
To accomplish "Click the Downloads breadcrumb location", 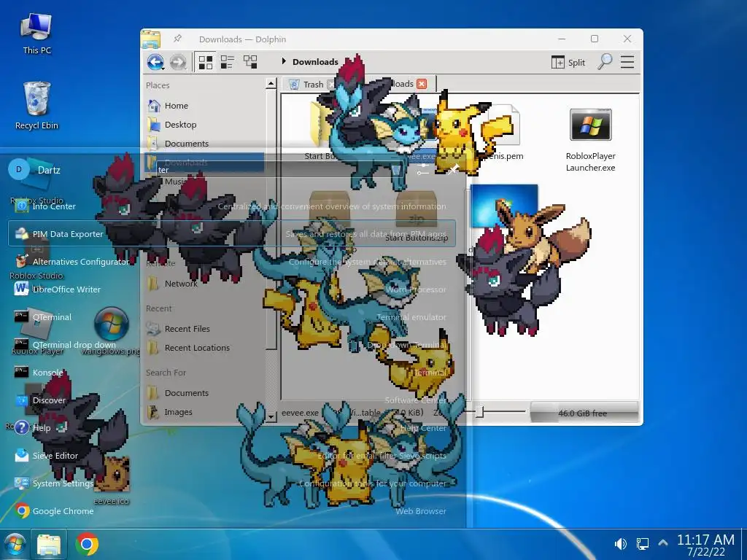I will tap(315, 62).
